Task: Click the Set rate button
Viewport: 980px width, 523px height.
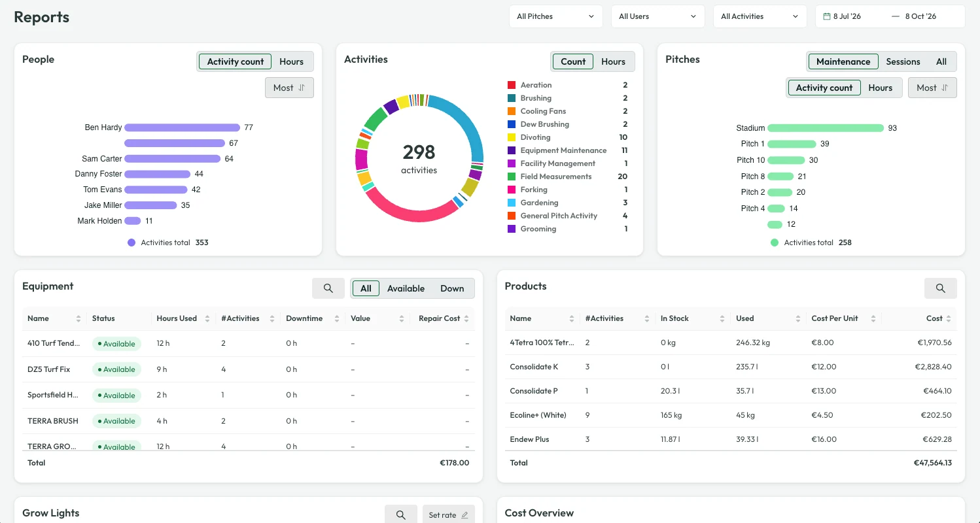Action: [x=448, y=515]
